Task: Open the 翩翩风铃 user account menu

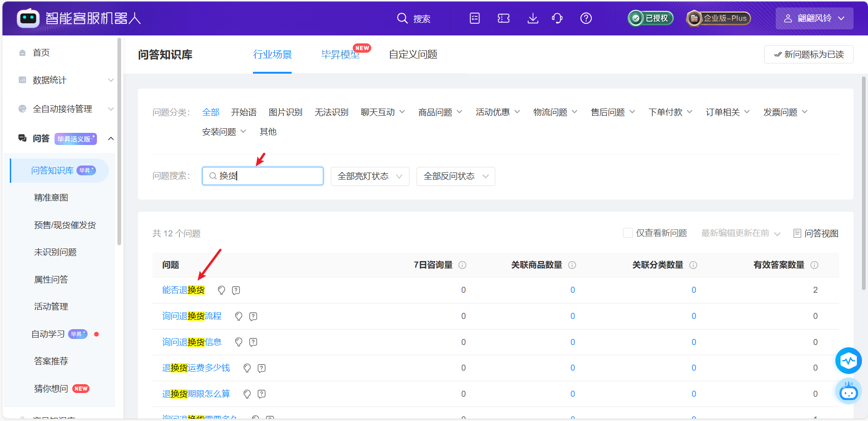Action: tap(814, 18)
